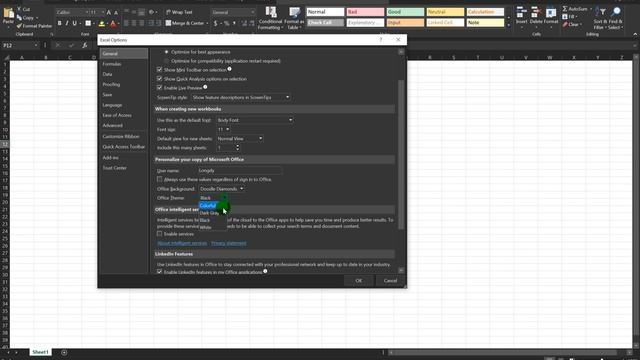
Task: Click the Increase Font Size icon
Action: pos(109,13)
